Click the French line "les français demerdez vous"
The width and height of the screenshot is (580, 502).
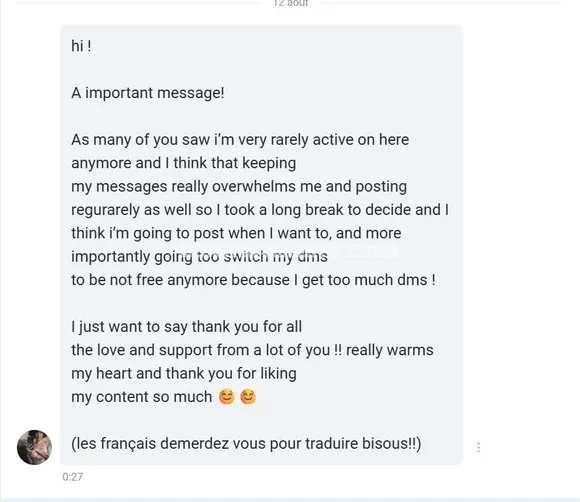246,444
